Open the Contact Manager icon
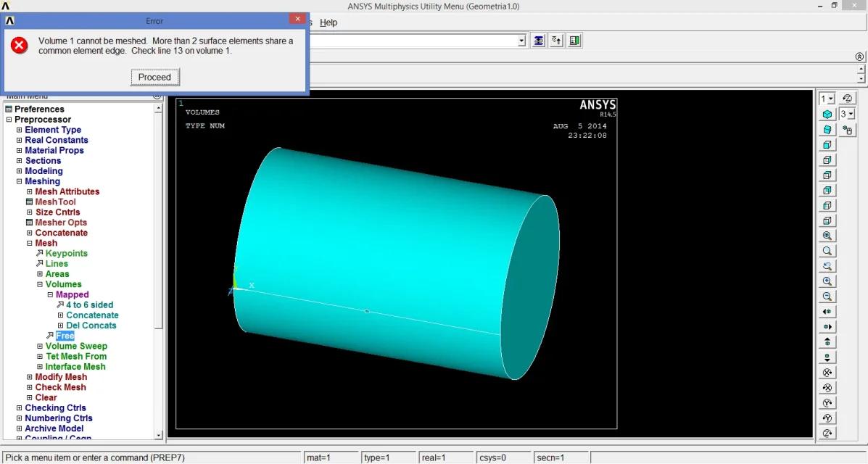Viewport: 868px width, 464px height. (574, 41)
